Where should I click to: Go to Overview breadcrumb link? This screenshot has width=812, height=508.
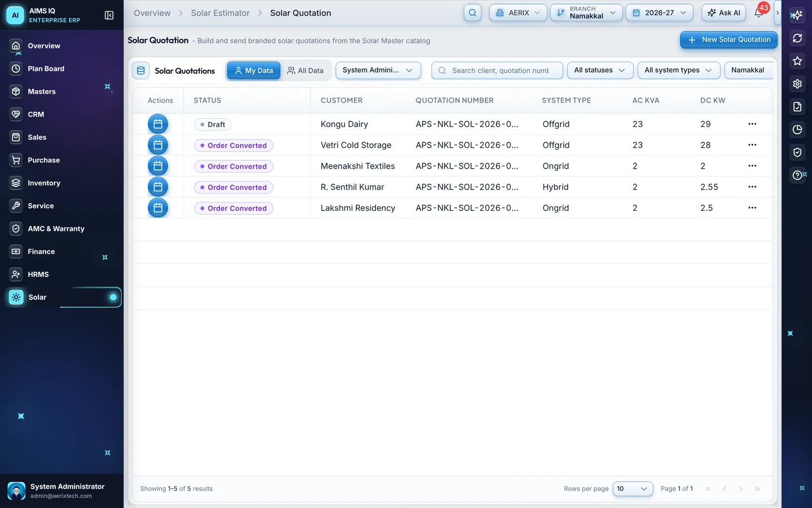152,13
